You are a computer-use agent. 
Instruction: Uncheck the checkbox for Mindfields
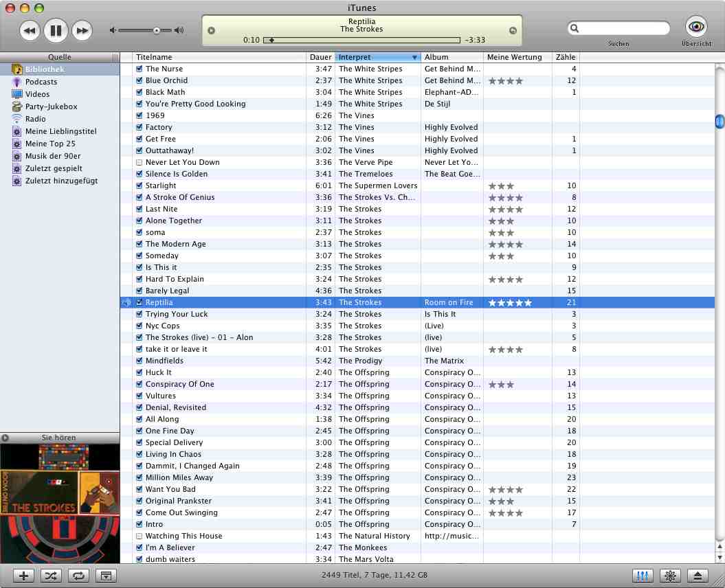(x=140, y=361)
